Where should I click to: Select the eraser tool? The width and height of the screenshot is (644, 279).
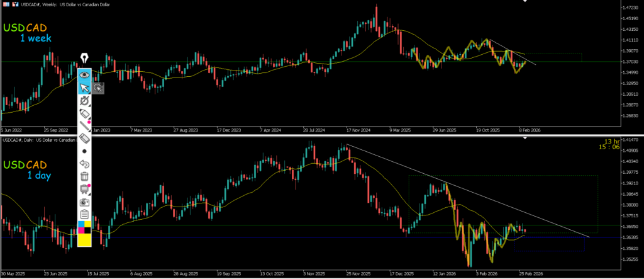84,139
